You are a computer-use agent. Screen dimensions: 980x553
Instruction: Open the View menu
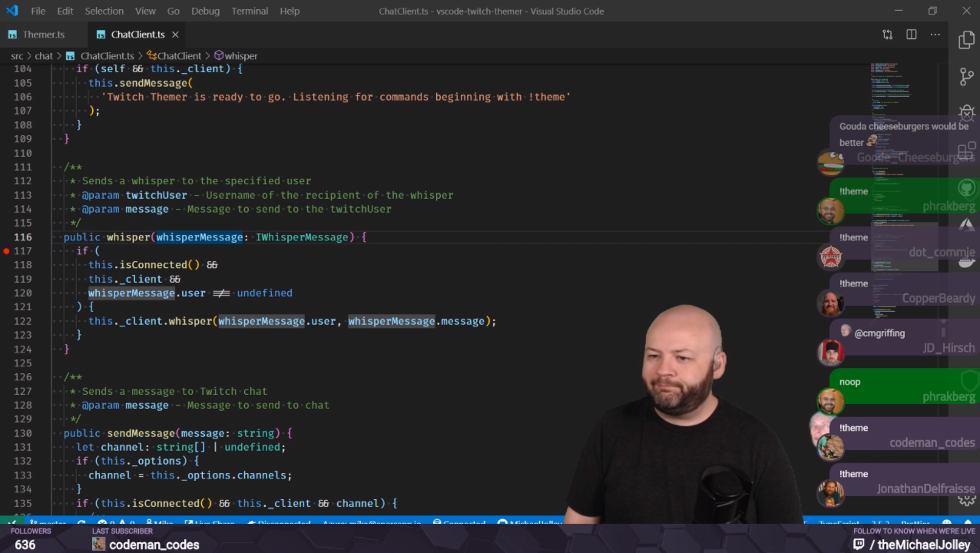tap(145, 11)
